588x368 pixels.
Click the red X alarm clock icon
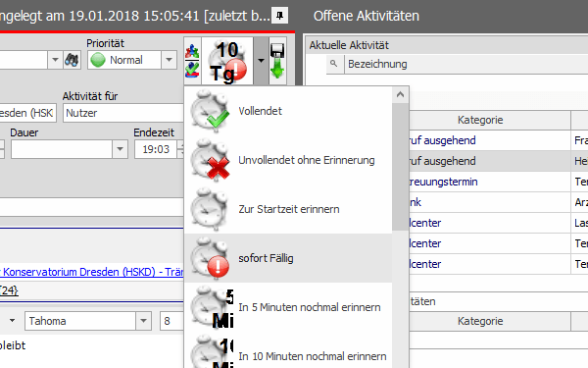210,160
